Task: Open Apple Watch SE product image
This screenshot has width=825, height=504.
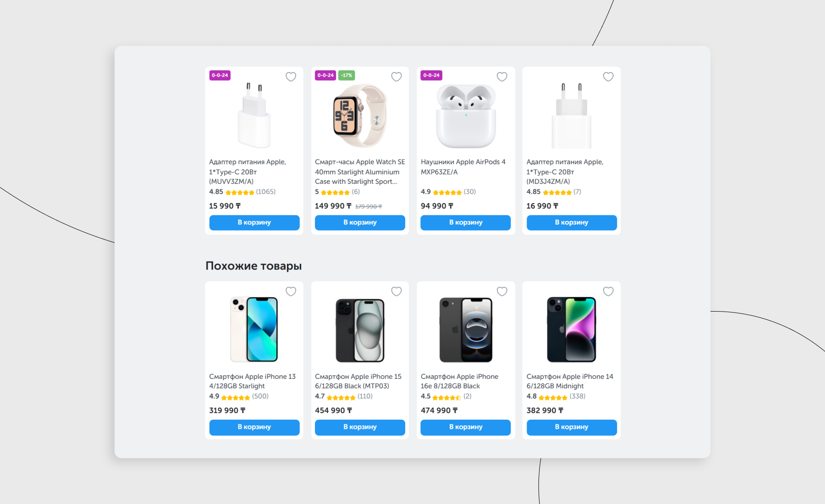Action: point(360,115)
